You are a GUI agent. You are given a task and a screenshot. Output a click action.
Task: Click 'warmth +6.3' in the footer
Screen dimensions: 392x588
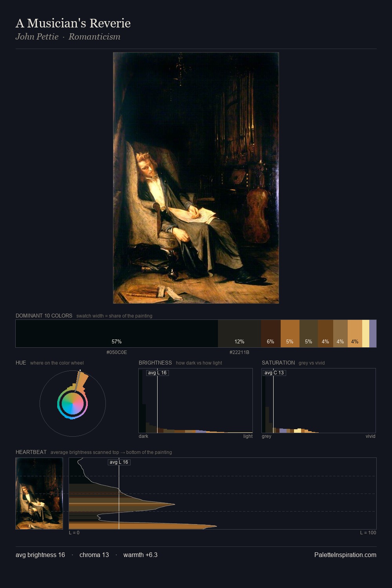[140, 555]
